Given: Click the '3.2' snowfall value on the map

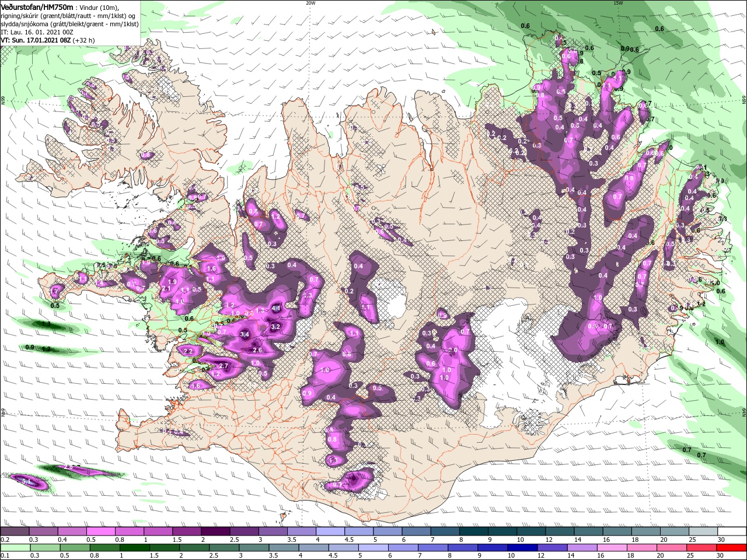Looking at the screenshot, I should [x=277, y=327].
